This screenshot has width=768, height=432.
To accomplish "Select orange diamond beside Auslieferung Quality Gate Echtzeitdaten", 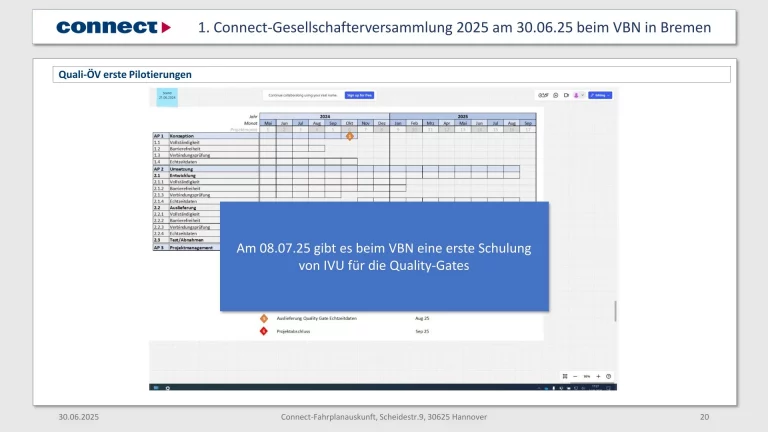I will 264,318.
